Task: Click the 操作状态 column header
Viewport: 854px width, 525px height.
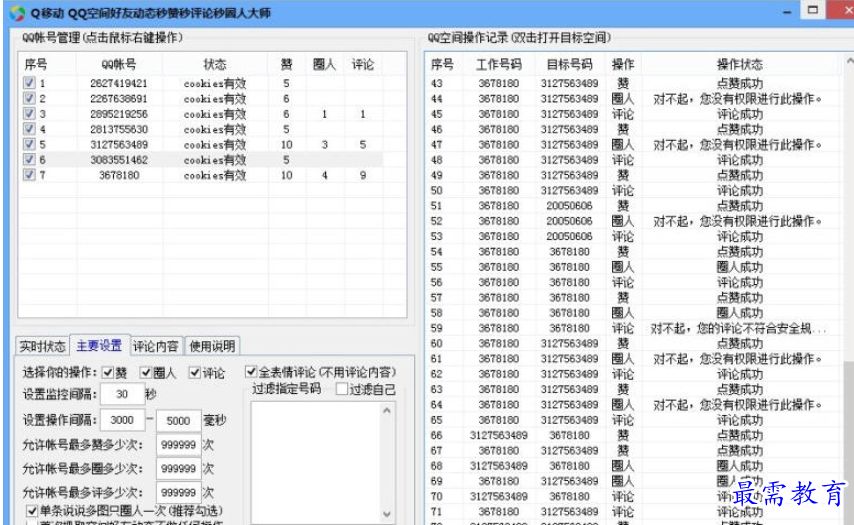Action: coord(739,64)
